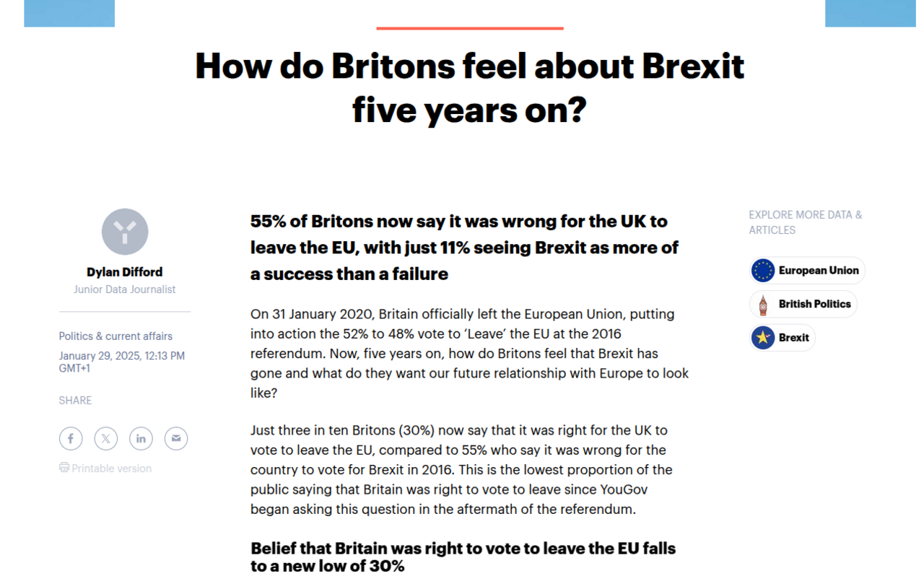The height and width of the screenshot is (576, 924).
Task: Share the article on Facebook
Action: 71,438
